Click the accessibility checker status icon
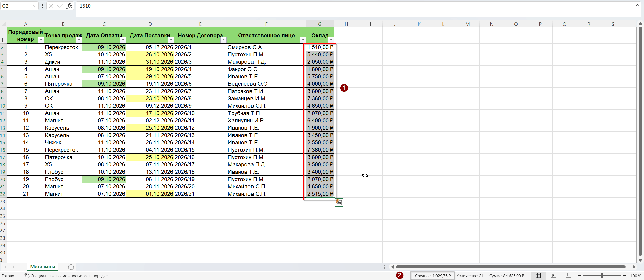 click(26, 276)
